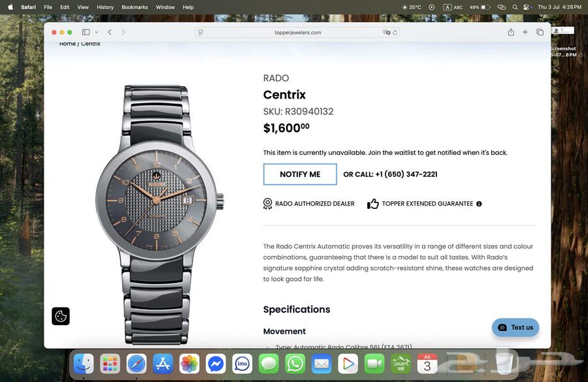Open WhatsApp from the dock
Viewport: 588px width, 382px height.
tap(295, 364)
